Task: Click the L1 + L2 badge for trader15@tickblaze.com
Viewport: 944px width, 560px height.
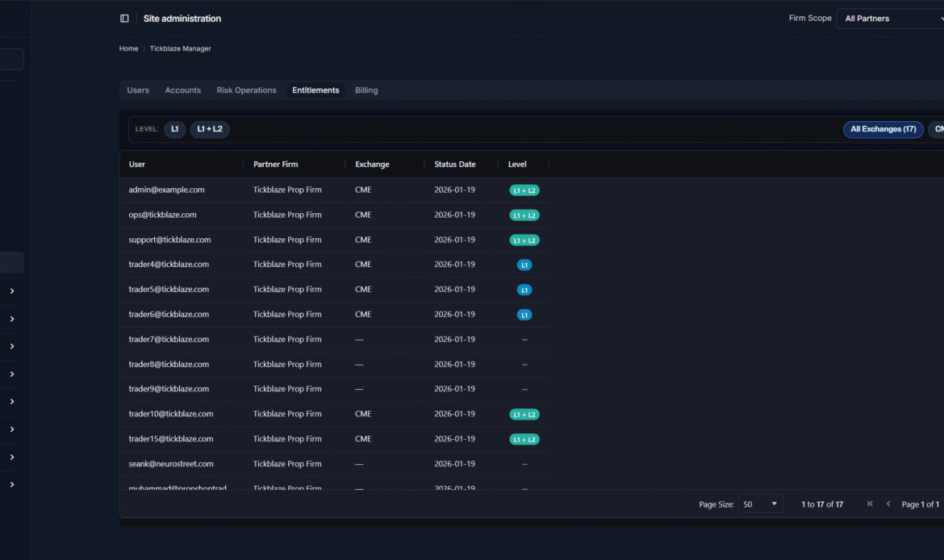Action: tap(524, 439)
